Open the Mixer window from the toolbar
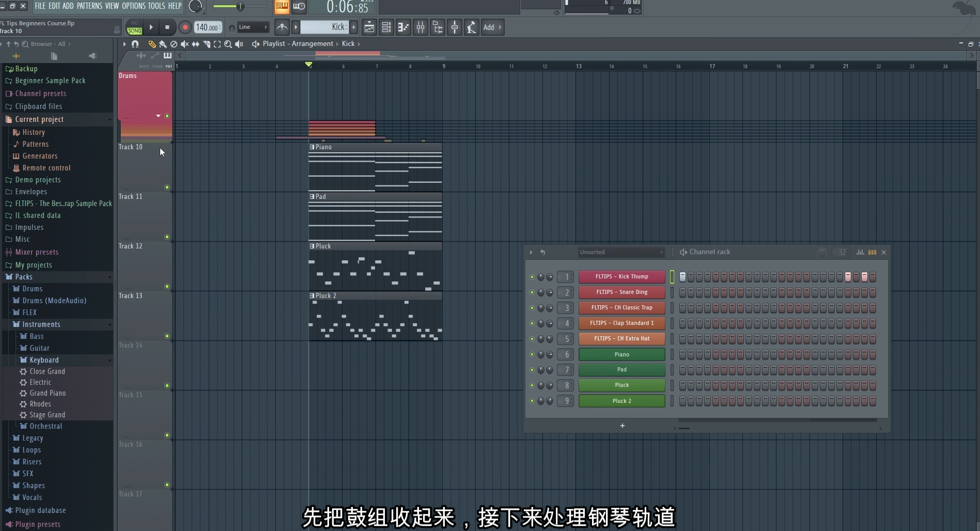 click(421, 27)
